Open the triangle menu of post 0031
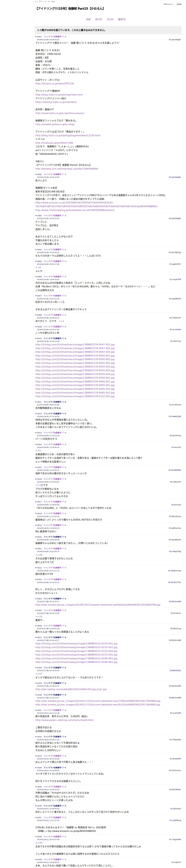Viewport: 186px width, 868px height. (36, 710)
